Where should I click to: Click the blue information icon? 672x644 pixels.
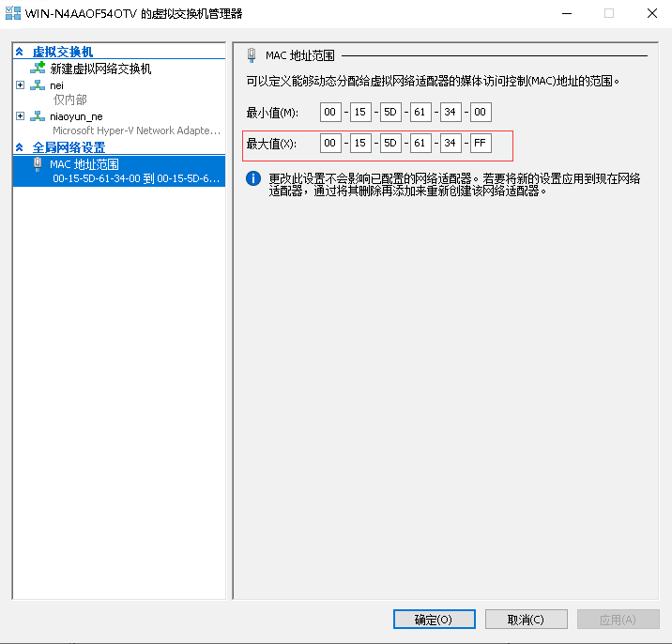253,178
